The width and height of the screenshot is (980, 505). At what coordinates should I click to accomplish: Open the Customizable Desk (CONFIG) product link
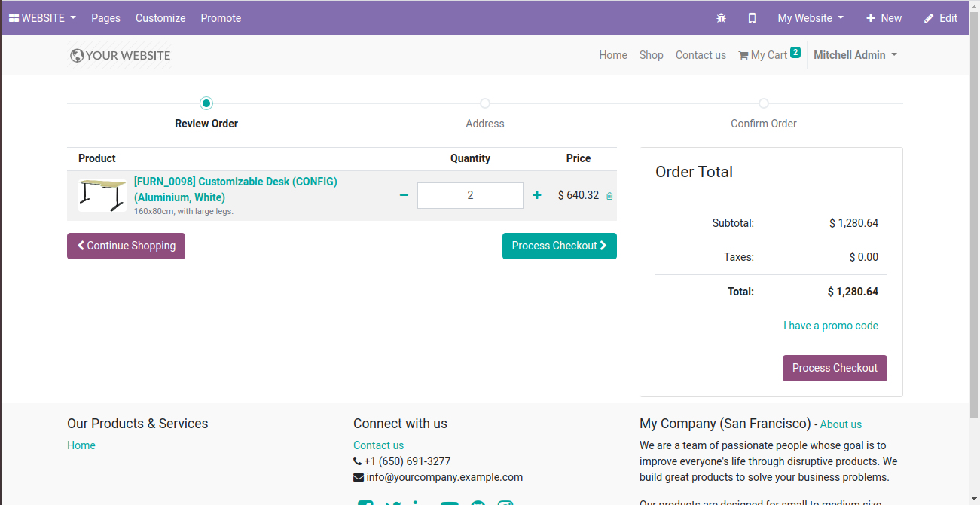pos(236,189)
